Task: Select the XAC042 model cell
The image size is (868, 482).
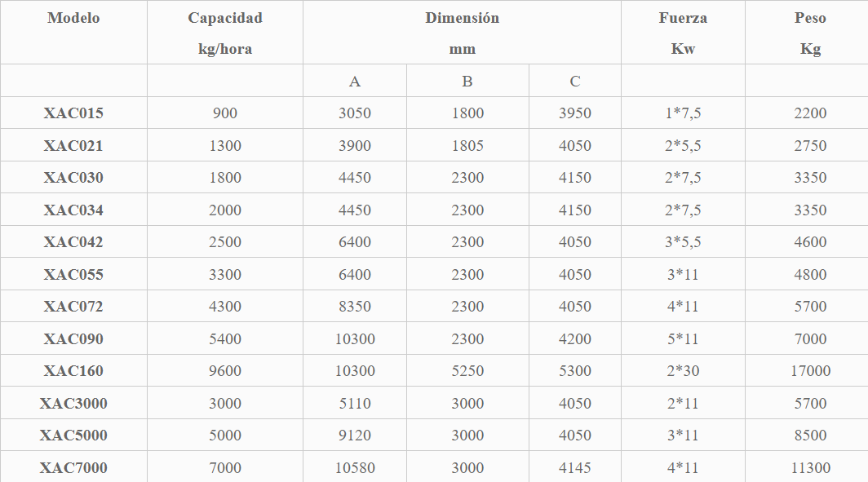Action: [73, 242]
